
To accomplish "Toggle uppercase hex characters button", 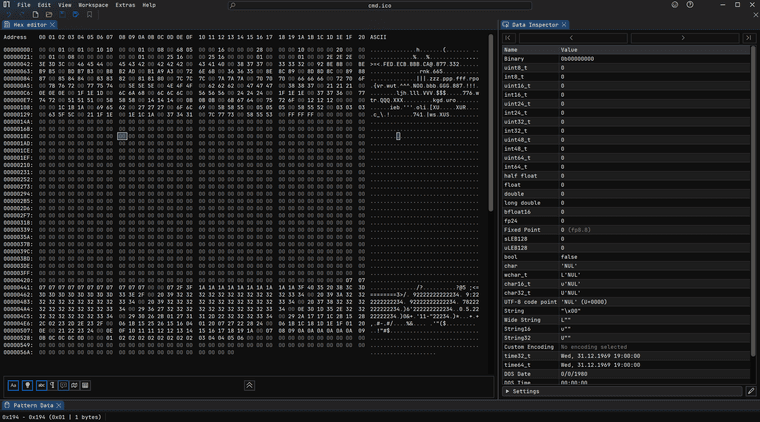I will click(14, 384).
